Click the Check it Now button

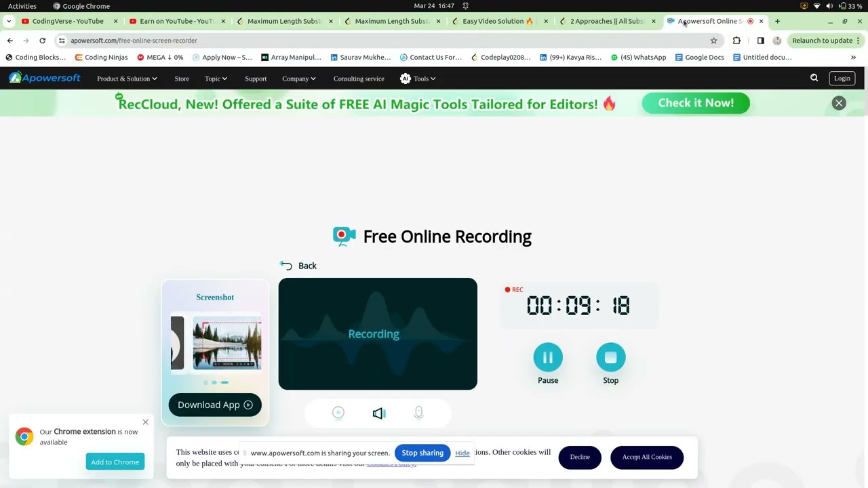tap(696, 103)
